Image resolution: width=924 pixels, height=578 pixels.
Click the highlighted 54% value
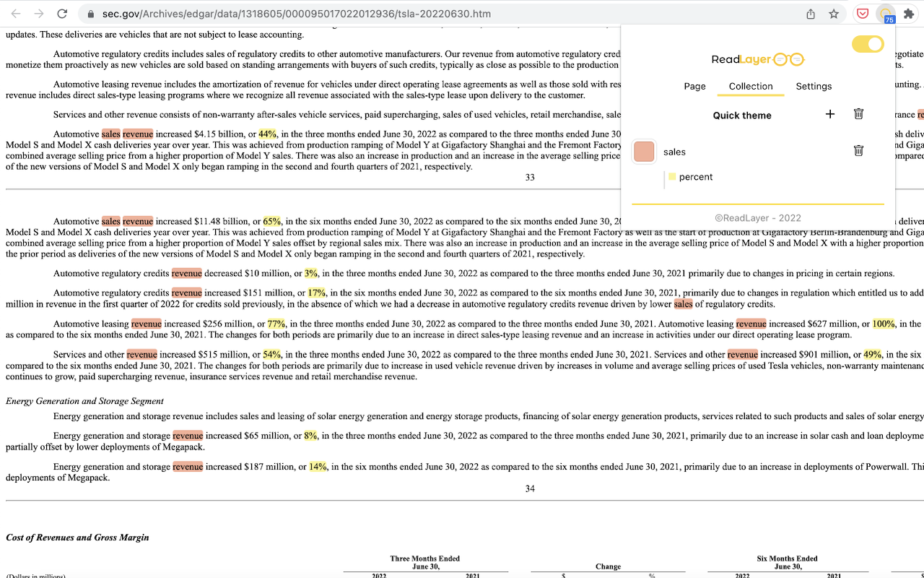(x=272, y=355)
